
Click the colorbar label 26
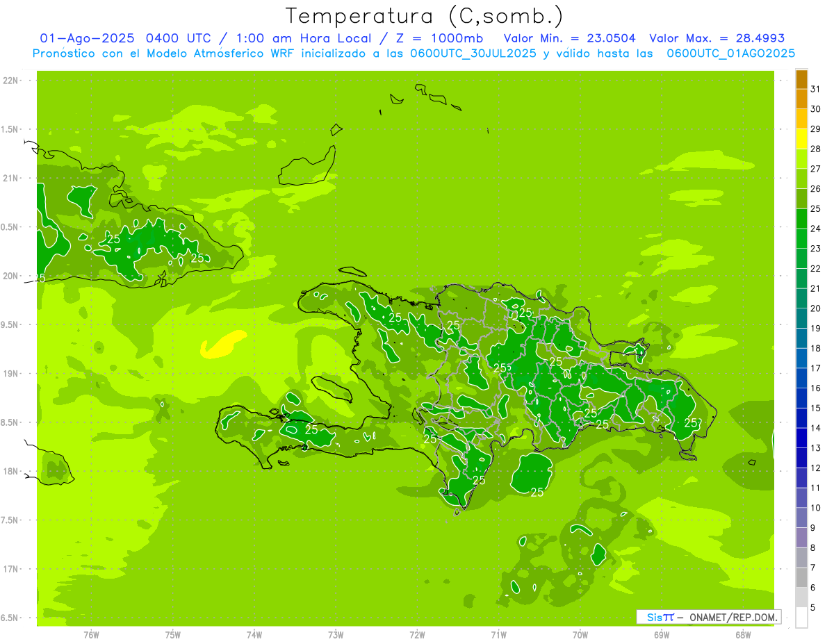[815, 189]
